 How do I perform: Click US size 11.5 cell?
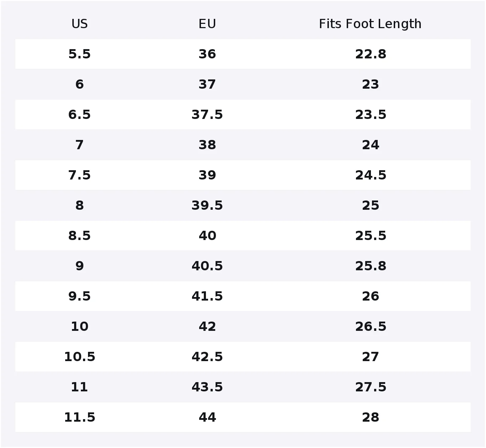pyautogui.click(x=79, y=417)
